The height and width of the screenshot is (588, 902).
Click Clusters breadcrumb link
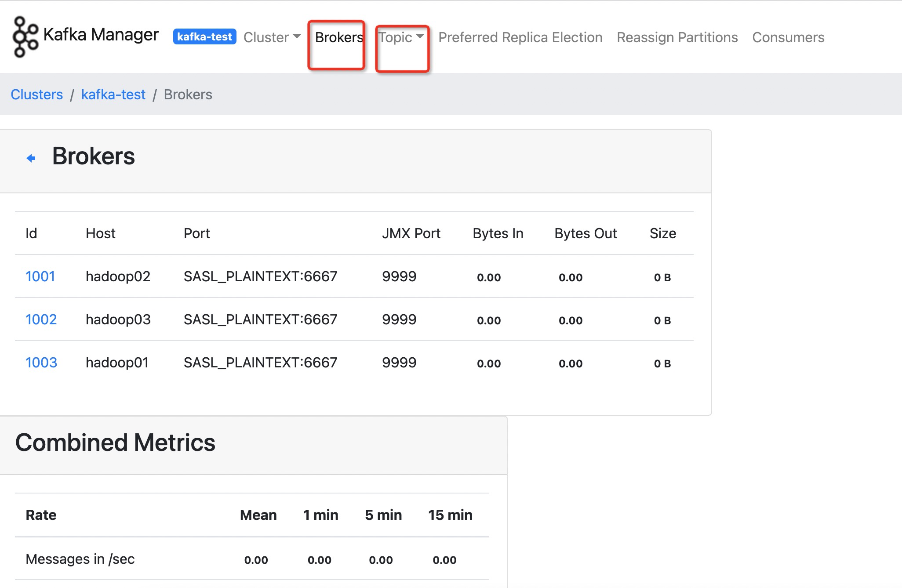point(37,94)
